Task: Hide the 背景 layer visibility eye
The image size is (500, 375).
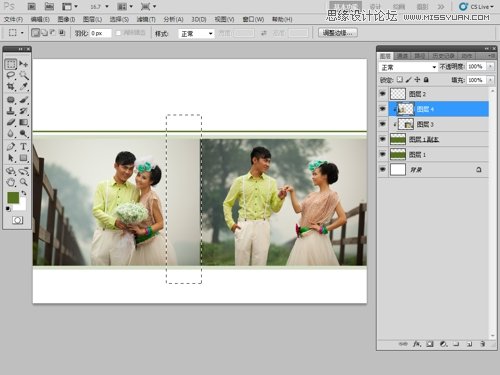Action: click(x=383, y=169)
